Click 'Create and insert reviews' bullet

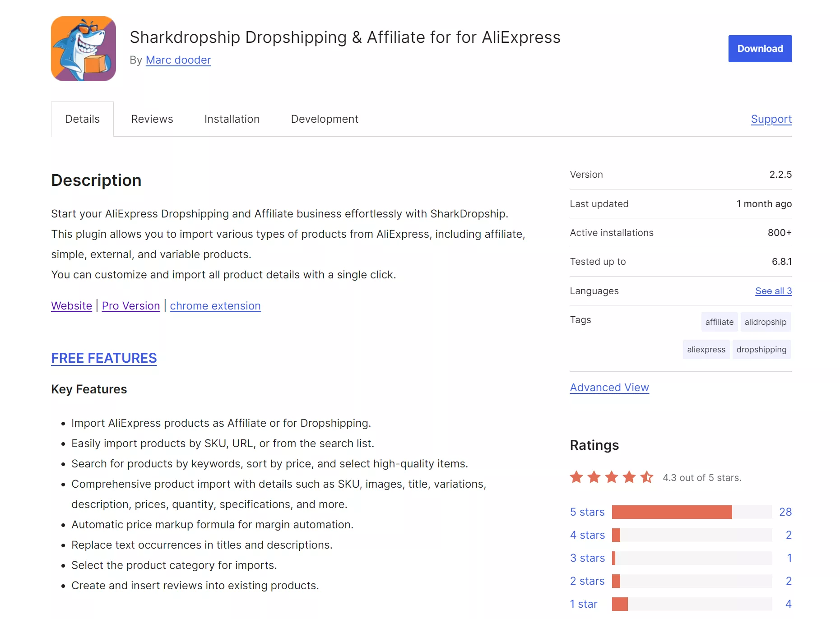(x=195, y=586)
